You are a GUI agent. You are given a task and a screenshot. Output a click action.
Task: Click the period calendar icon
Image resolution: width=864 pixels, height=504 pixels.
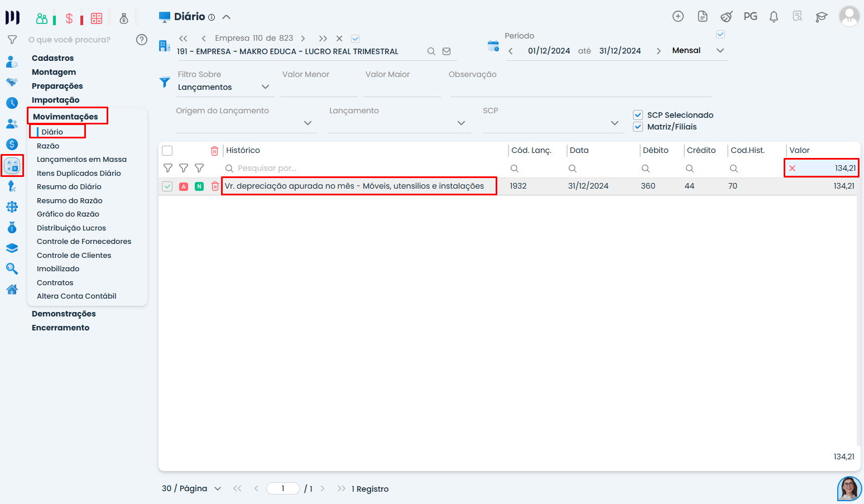coord(493,46)
